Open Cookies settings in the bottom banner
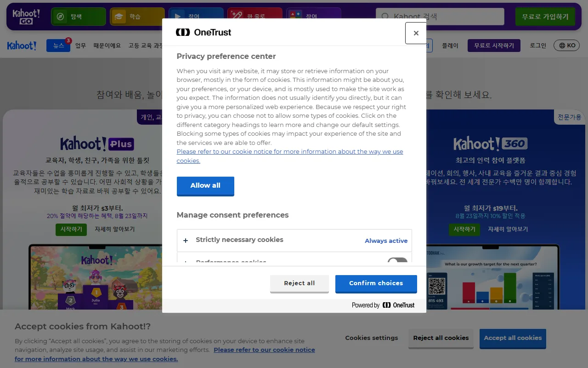Image resolution: width=588 pixels, height=368 pixels. (x=372, y=338)
